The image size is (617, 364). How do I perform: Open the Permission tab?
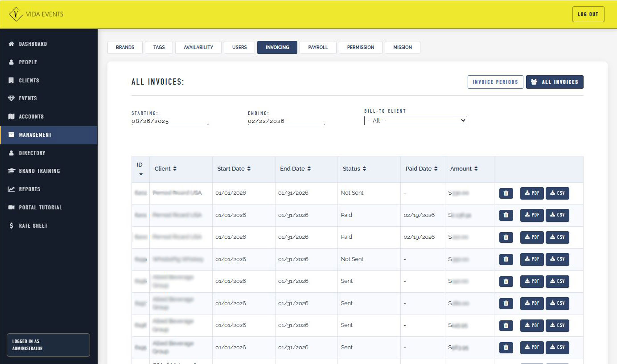[360, 47]
